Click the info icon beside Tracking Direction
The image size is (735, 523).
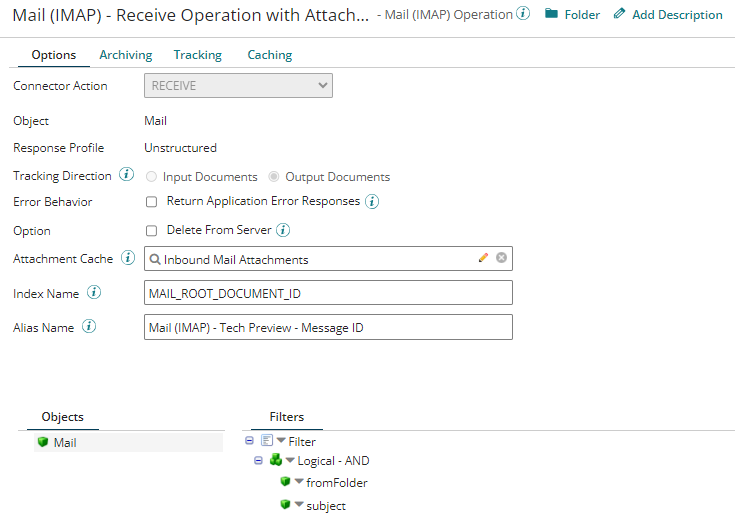tap(126, 175)
